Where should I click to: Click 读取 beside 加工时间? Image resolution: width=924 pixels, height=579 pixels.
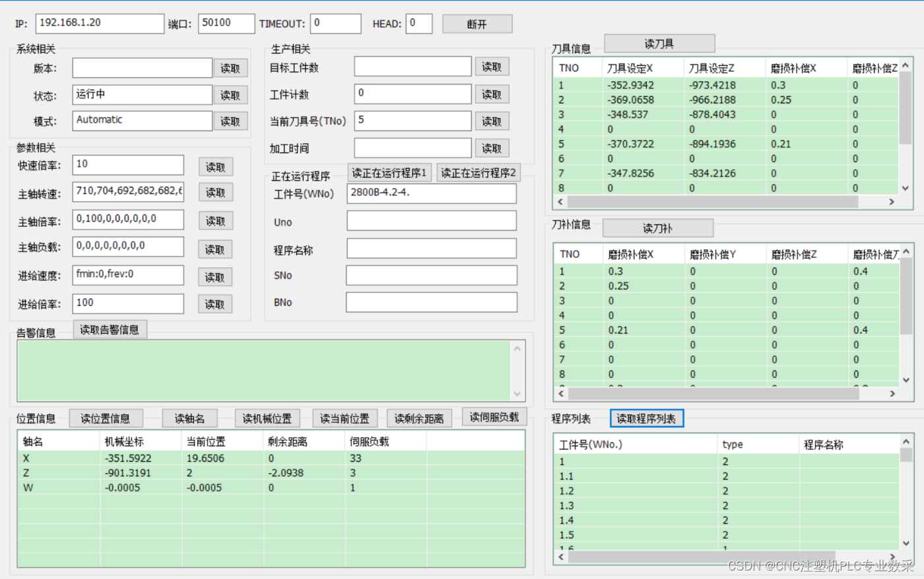pyautogui.click(x=492, y=148)
